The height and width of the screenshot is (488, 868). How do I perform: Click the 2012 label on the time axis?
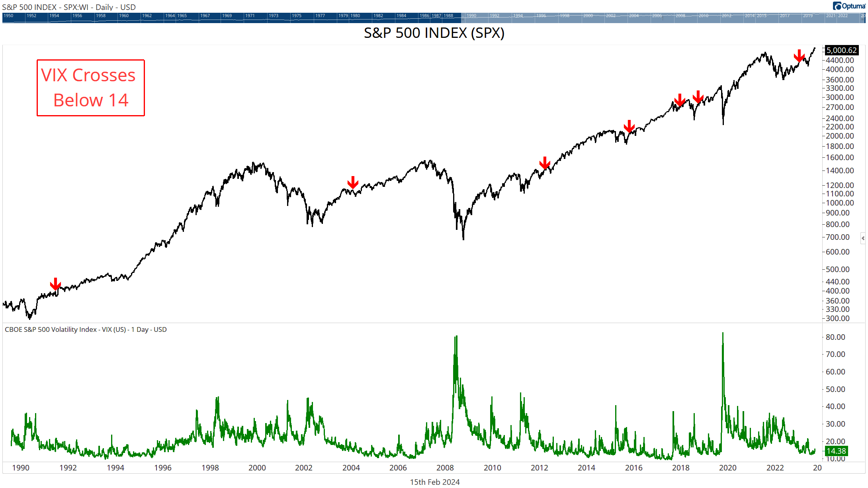point(540,468)
